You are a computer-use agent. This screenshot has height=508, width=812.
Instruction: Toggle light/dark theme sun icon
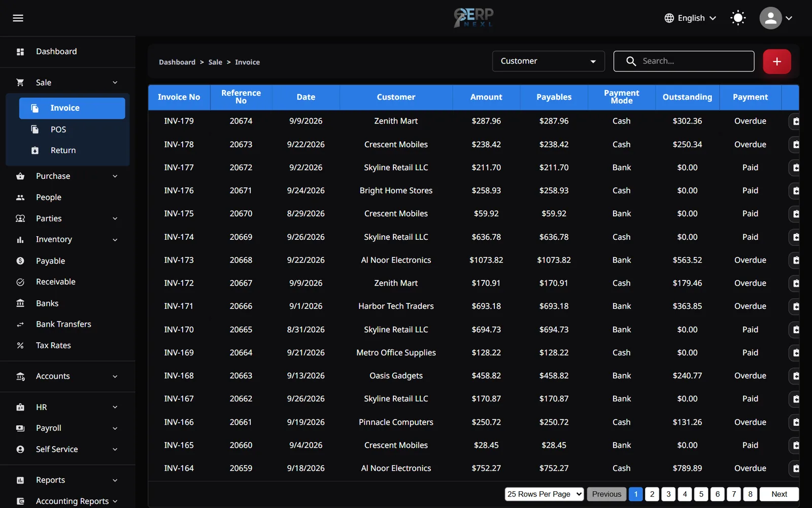738,18
